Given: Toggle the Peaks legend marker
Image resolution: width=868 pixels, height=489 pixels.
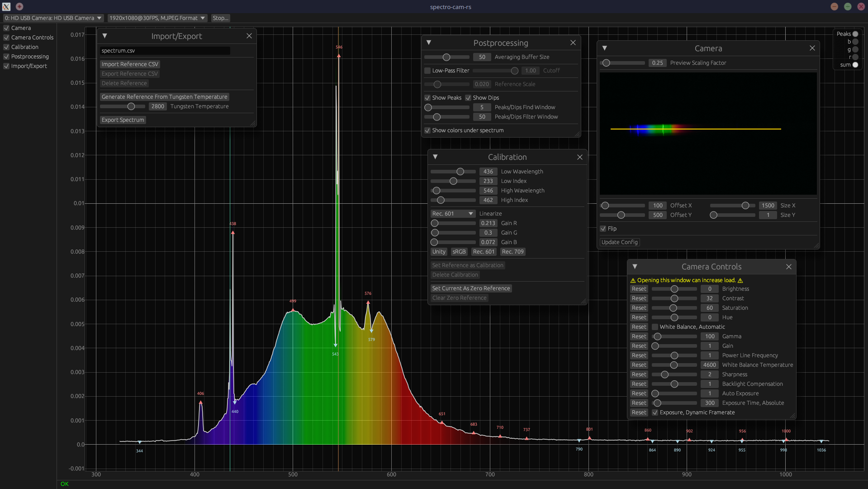Looking at the screenshot, I should [x=855, y=34].
